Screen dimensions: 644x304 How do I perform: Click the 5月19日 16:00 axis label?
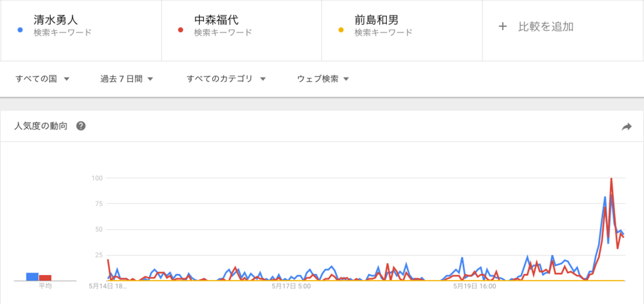pos(475,286)
